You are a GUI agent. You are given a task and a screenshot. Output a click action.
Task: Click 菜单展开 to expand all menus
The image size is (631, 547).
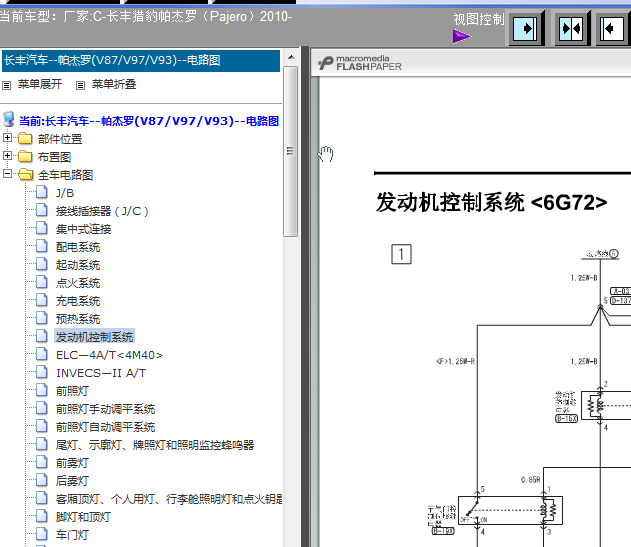coord(40,84)
